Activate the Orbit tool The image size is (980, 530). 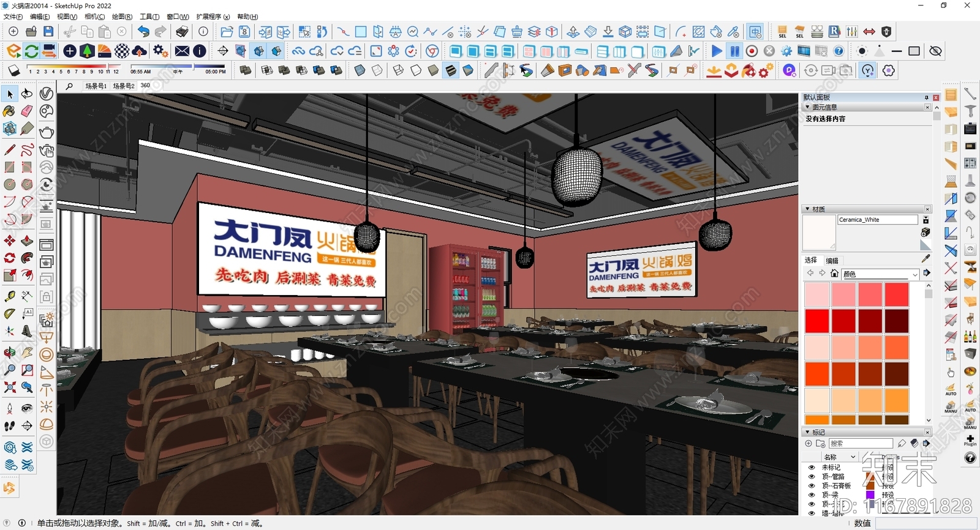click(x=10, y=353)
